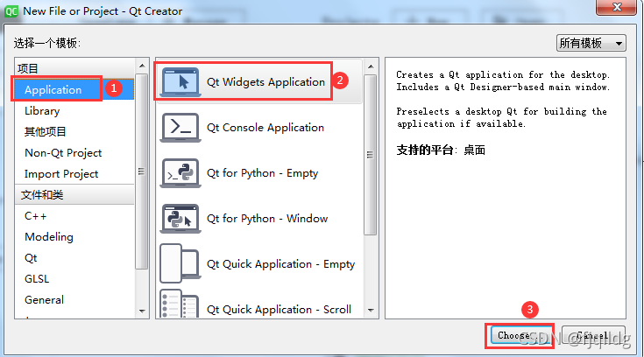
Task: Click the category list scrollbar thumb
Action: point(142,171)
